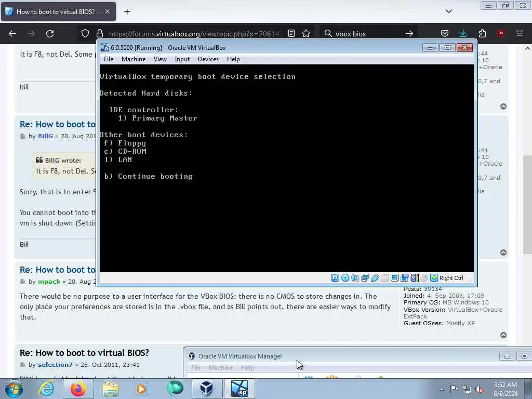Click the red uBlock Origin toolbar icon
Viewport: 532px width, 399px height.
(501, 33)
